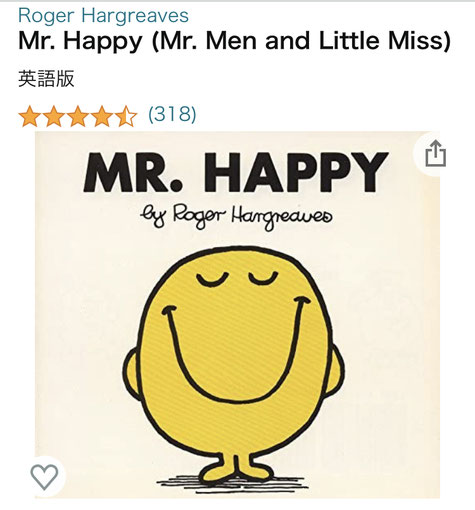The width and height of the screenshot is (475, 510).
Task: Click the MR. HAPPY heading on cover
Action: 236,172
